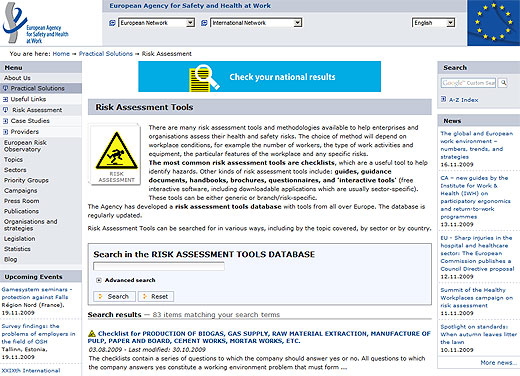Open Providers menu item
Screen dimensions: 520x376
25,132
